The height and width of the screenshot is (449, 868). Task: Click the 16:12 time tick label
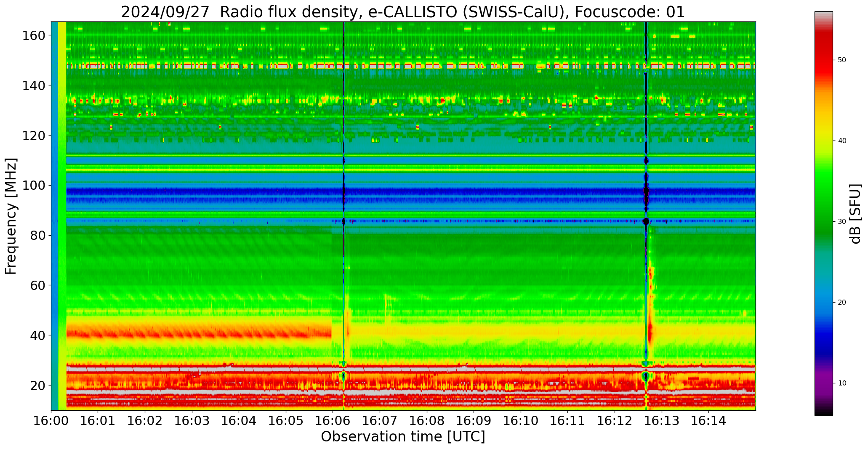(x=615, y=420)
